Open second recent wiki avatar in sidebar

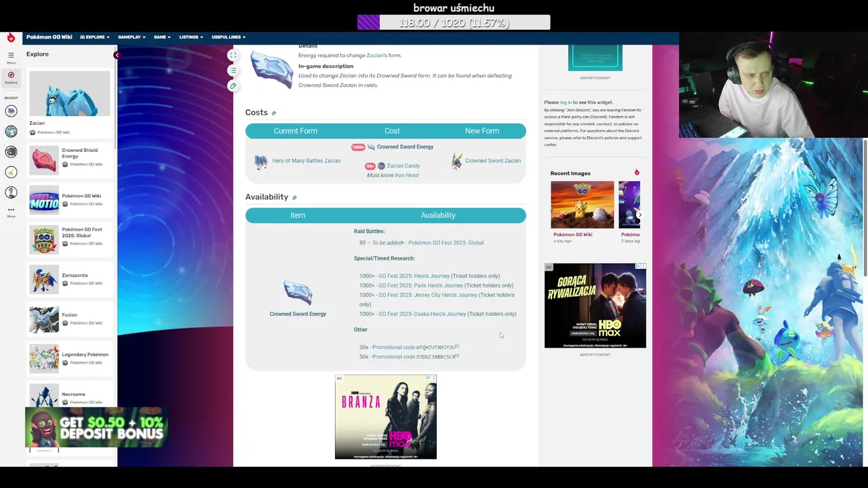click(x=11, y=131)
